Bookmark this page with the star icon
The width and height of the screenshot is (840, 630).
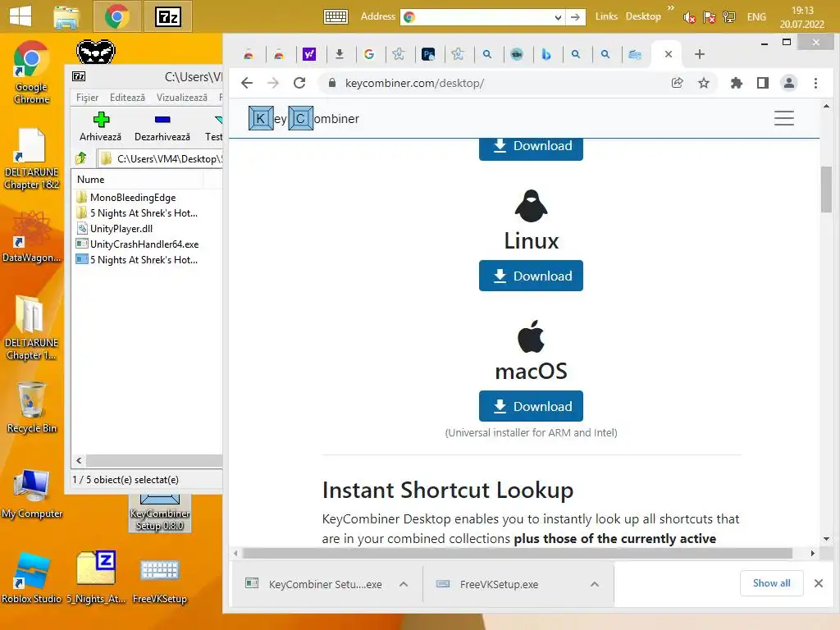703,83
